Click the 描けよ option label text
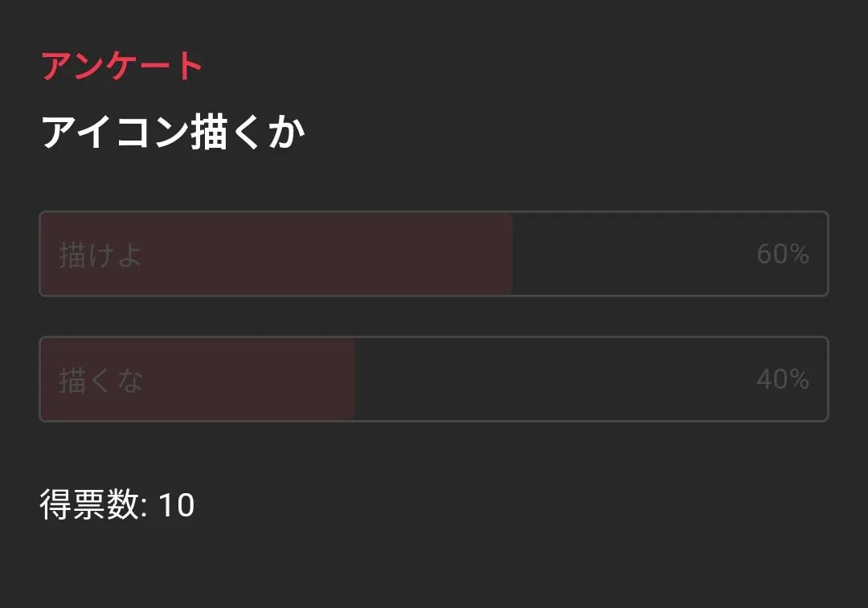Screen dimensions: 868x608 pos(100,255)
